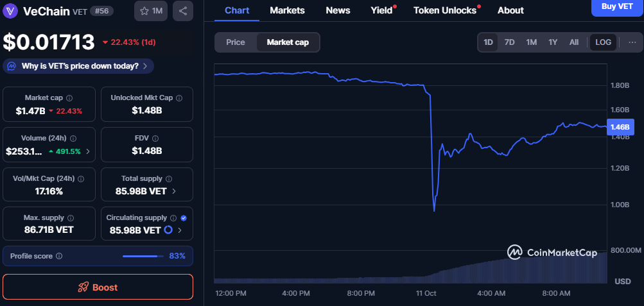Click the VeChain logo icon

(x=11, y=11)
